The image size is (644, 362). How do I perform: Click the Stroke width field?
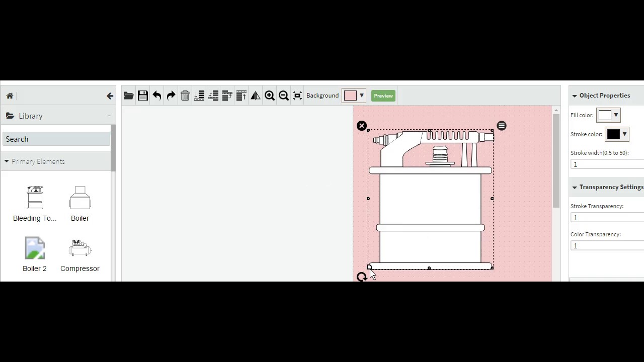(607, 164)
